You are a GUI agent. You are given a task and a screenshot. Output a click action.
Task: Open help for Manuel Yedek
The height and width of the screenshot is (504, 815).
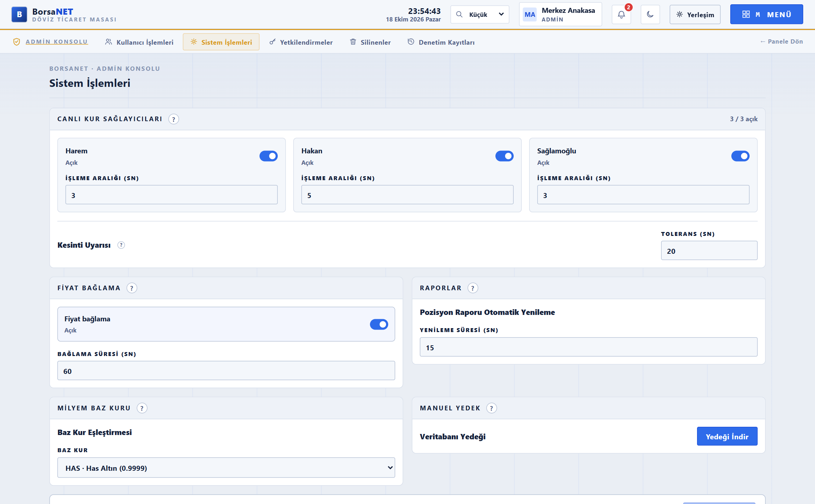click(x=492, y=408)
